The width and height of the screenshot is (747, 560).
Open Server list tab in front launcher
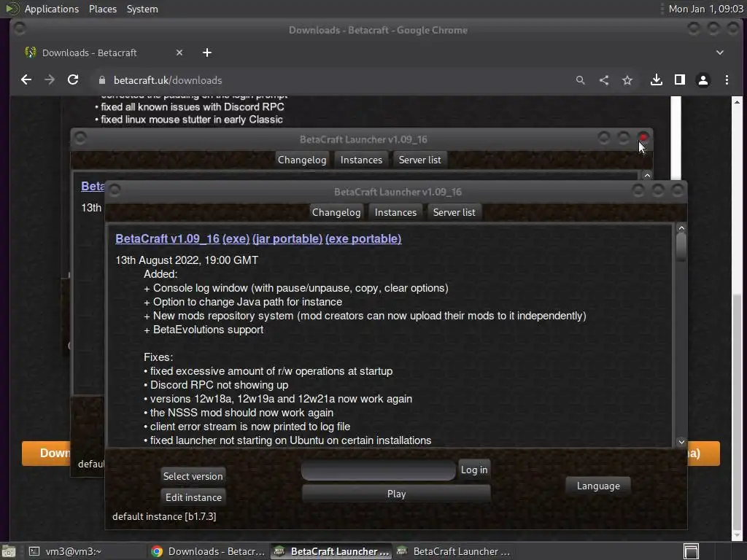click(454, 212)
